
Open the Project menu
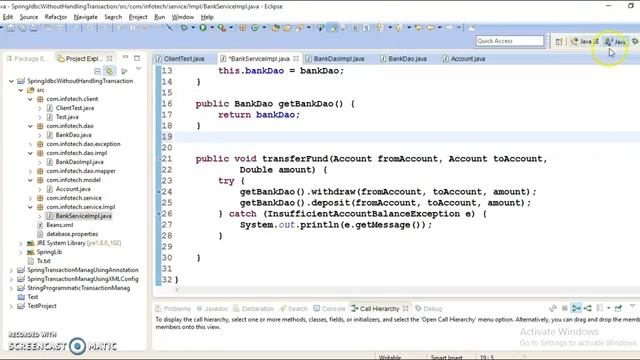(138, 17)
